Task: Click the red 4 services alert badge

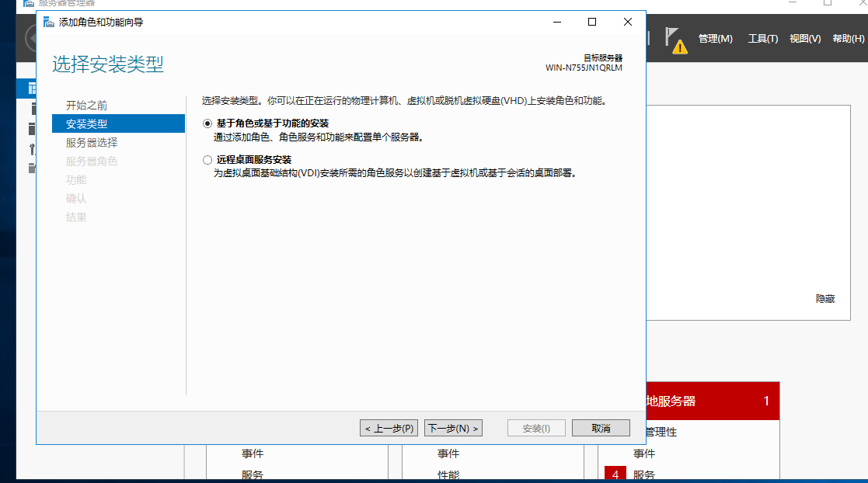Action: (x=615, y=474)
